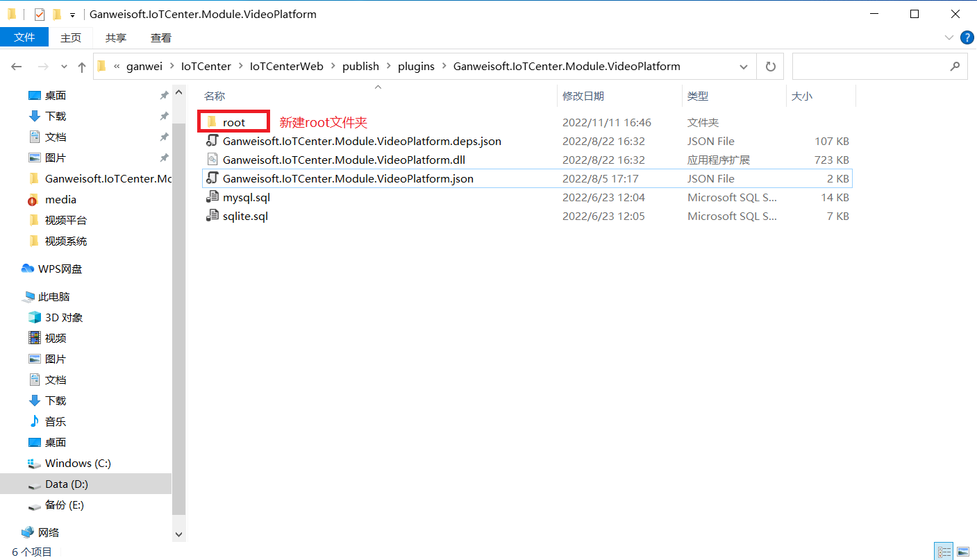Open the pinned 桌面 quick access item
This screenshot has width=977, height=560.
(56, 95)
